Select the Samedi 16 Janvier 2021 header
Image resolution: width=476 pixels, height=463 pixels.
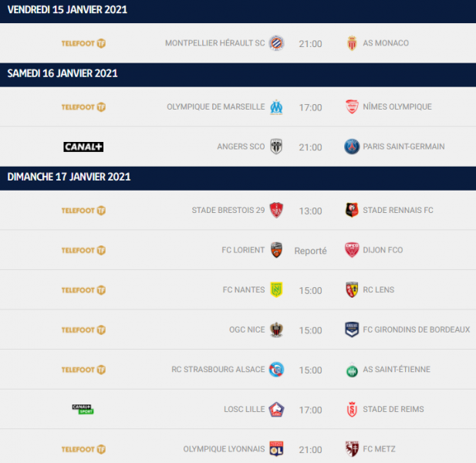point(62,73)
